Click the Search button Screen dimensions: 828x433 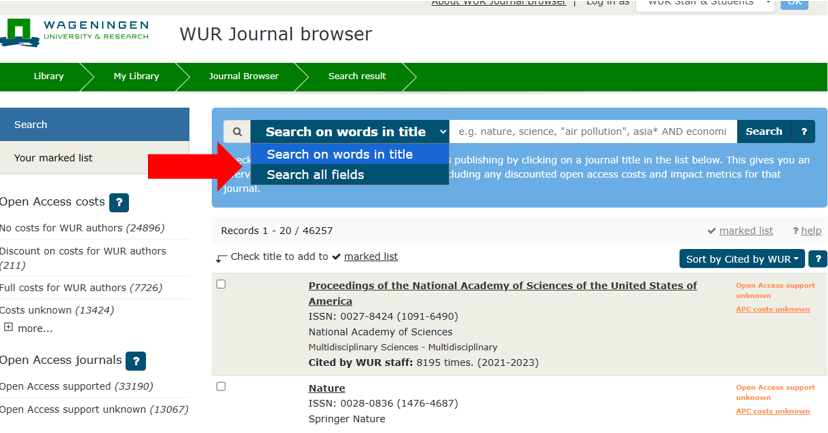(763, 132)
